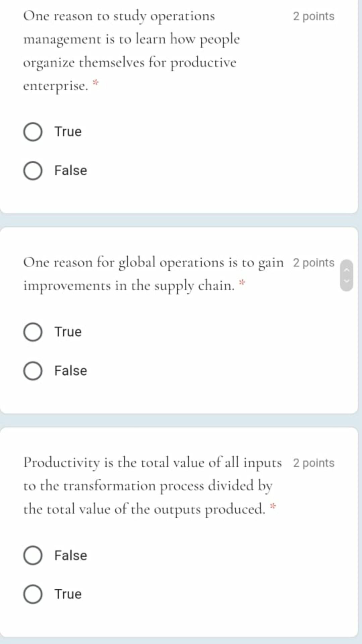Screen dimensions: 362x644
Task: Click the 2 points label on third question
Action: 313,463
